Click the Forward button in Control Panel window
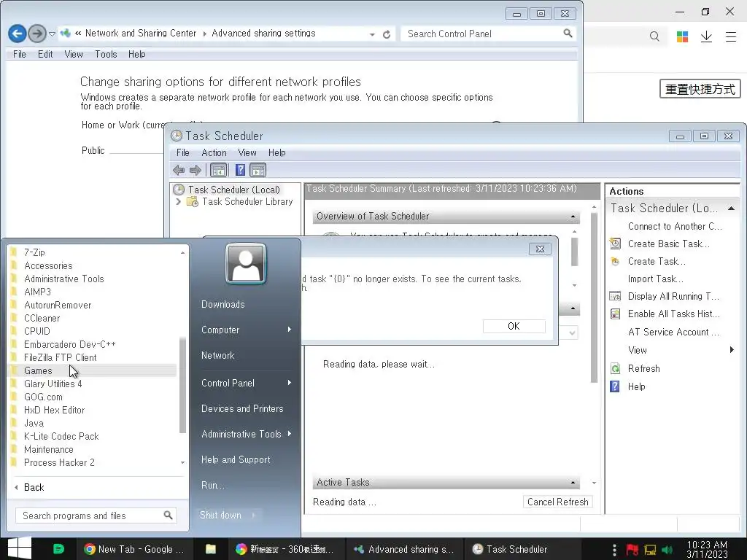This screenshot has height=560, width=747. pos(37,34)
